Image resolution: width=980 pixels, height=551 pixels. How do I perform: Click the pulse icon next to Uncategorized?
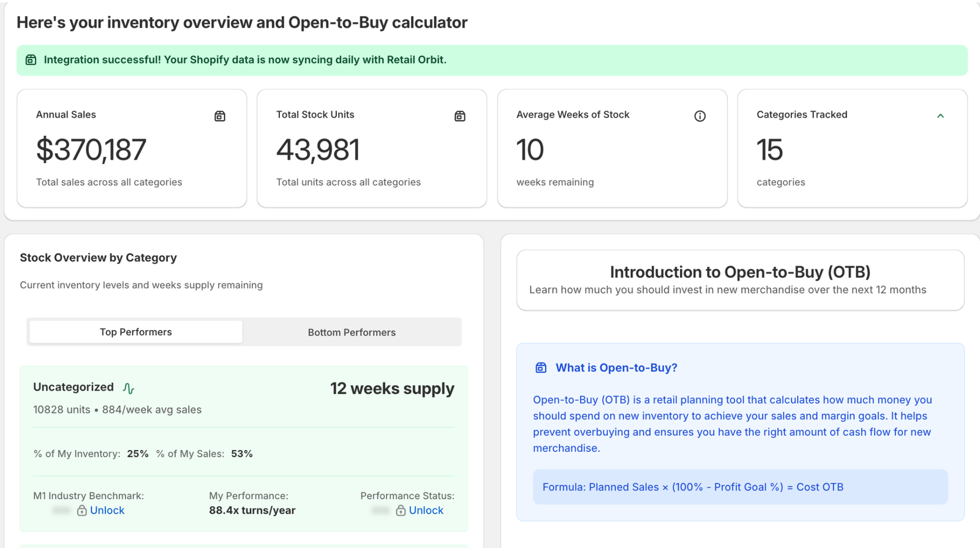click(x=129, y=388)
